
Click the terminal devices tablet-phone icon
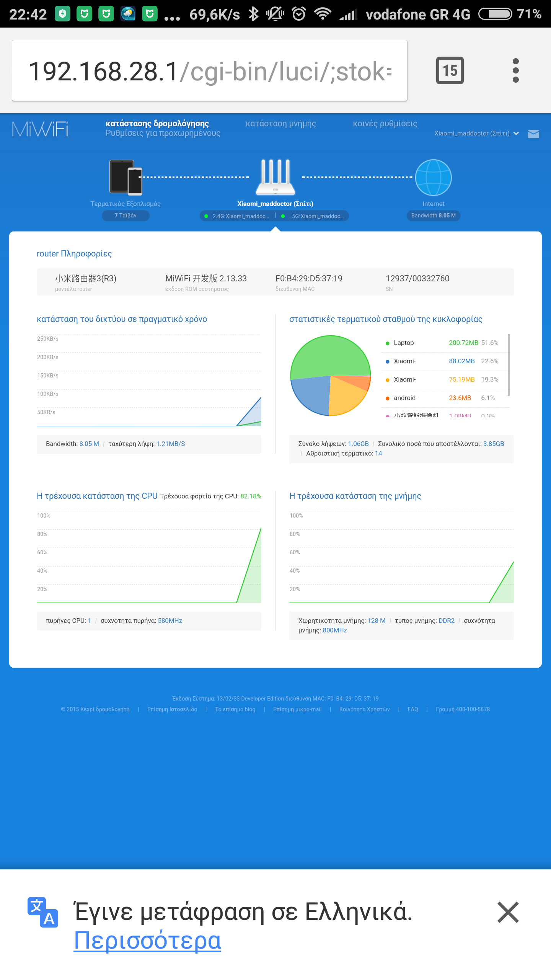coord(126,177)
